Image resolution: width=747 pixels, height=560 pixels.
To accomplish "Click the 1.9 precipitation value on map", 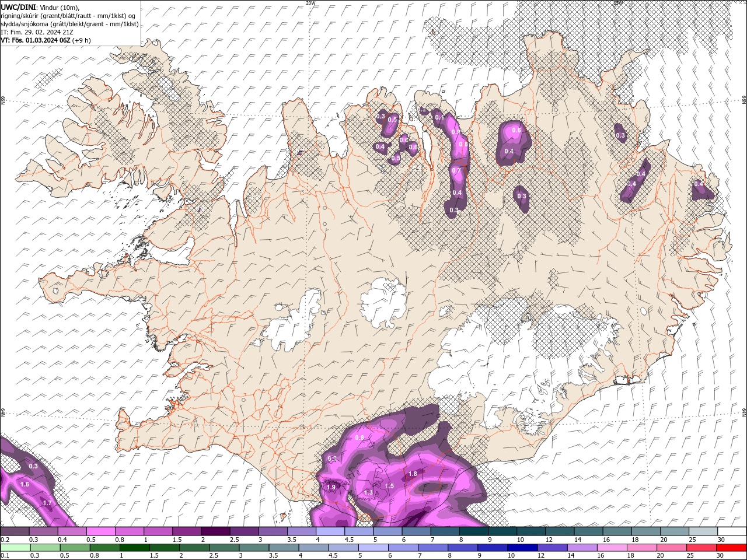I will click(331, 487).
